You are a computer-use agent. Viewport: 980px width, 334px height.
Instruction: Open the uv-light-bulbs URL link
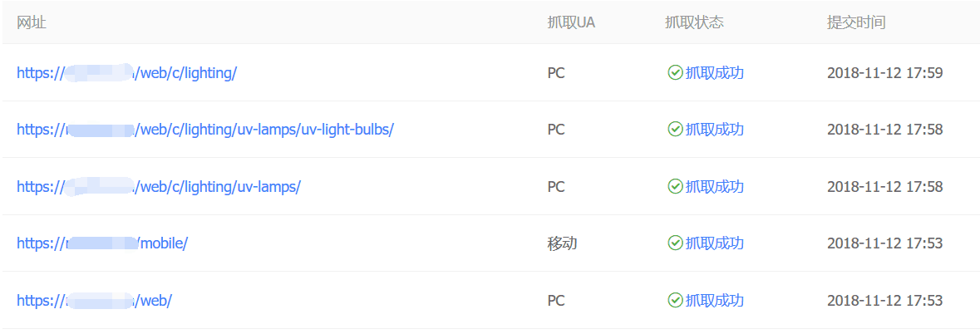pyautogui.click(x=205, y=130)
